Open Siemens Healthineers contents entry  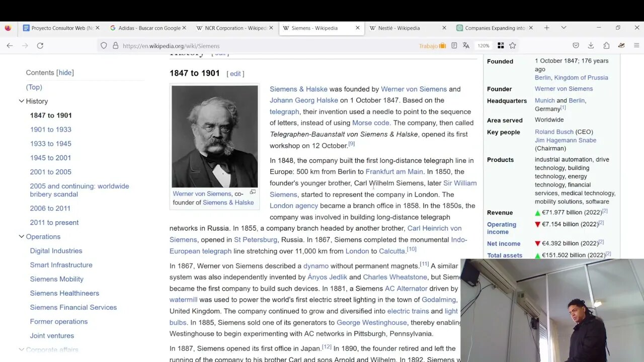[x=64, y=293]
